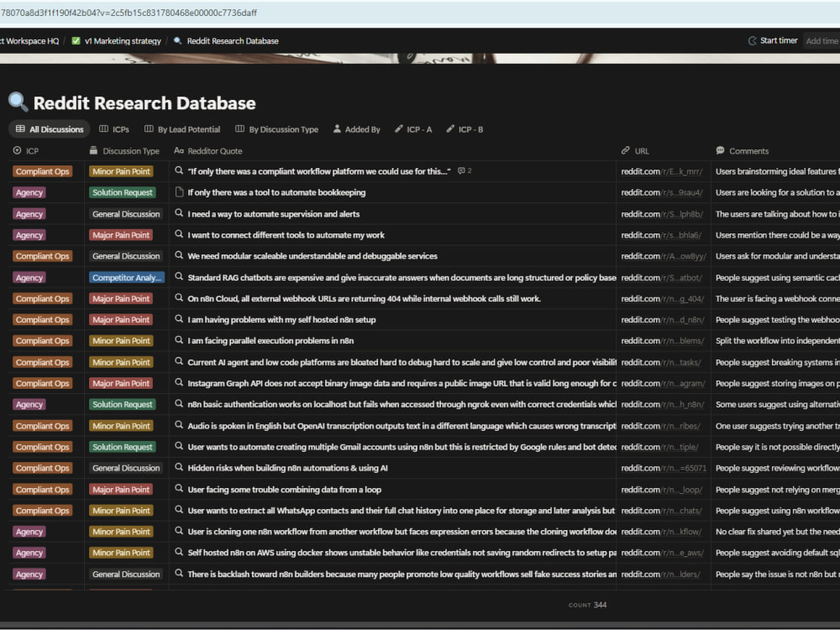Open the comment bubble on compliant workflow row
The width and height of the screenshot is (840, 630).
(465, 171)
